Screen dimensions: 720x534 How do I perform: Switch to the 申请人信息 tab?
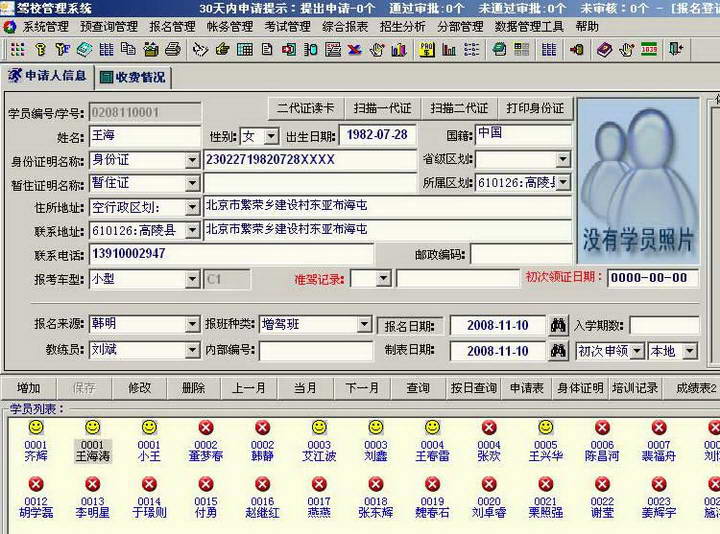47,76
